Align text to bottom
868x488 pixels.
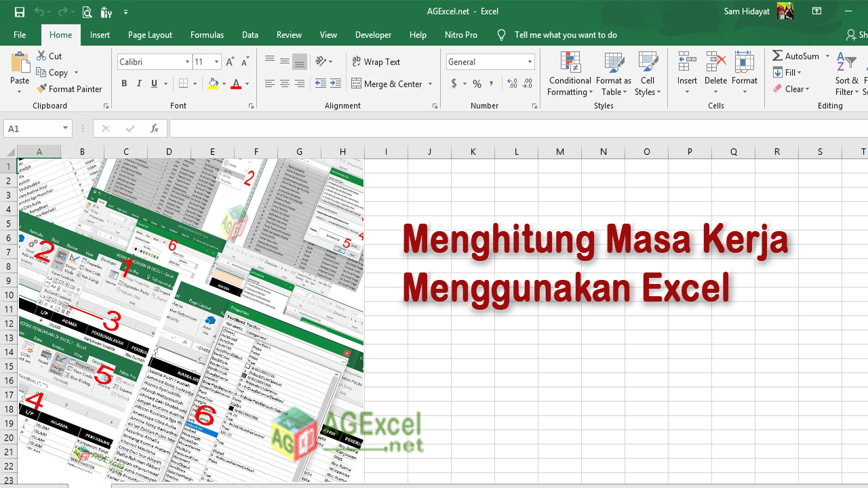click(x=300, y=61)
